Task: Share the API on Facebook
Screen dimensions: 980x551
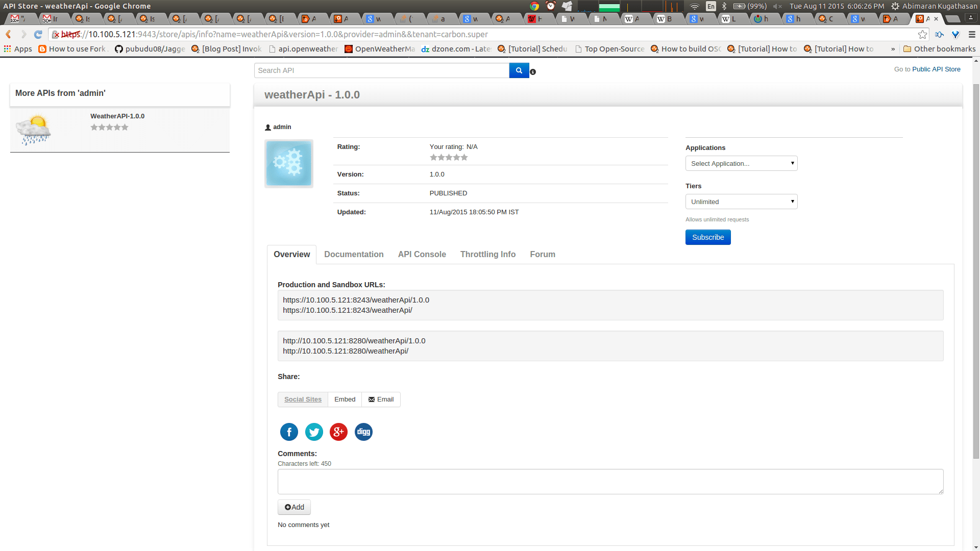Action: click(289, 432)
